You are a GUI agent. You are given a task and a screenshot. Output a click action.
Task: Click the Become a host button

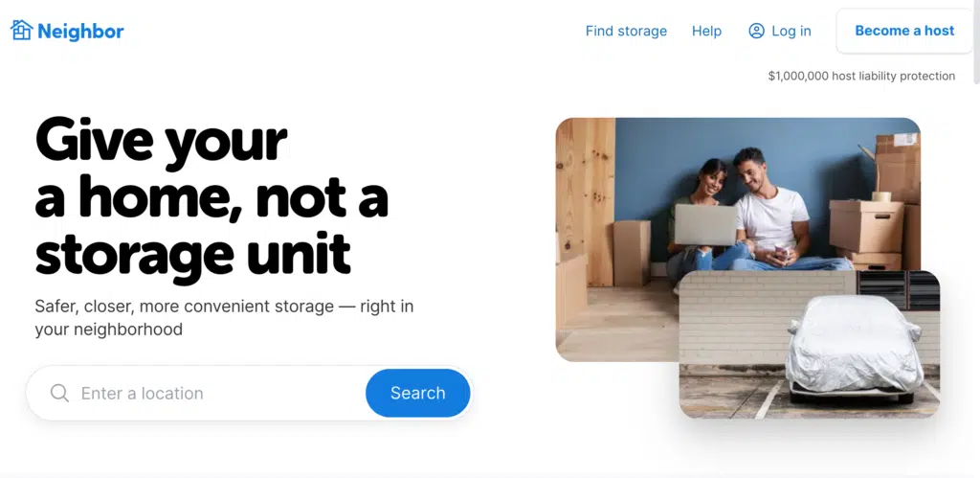click(904, 31)
